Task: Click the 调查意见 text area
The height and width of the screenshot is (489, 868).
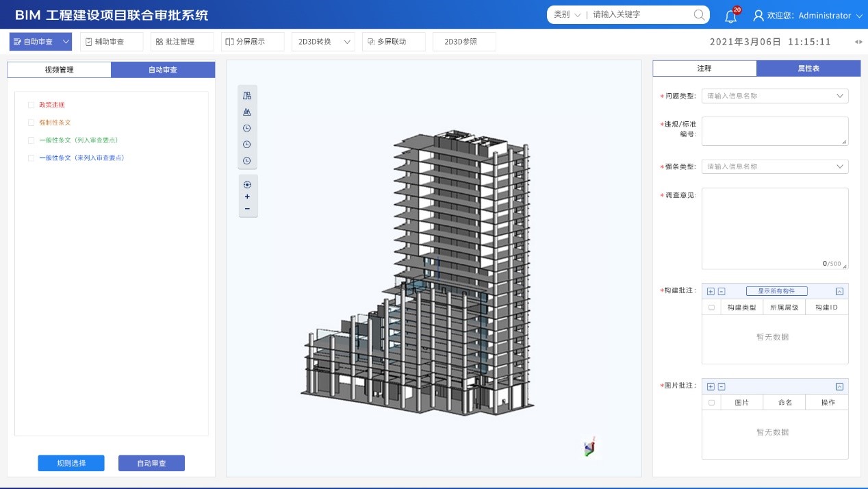Action: click(774, 228)
